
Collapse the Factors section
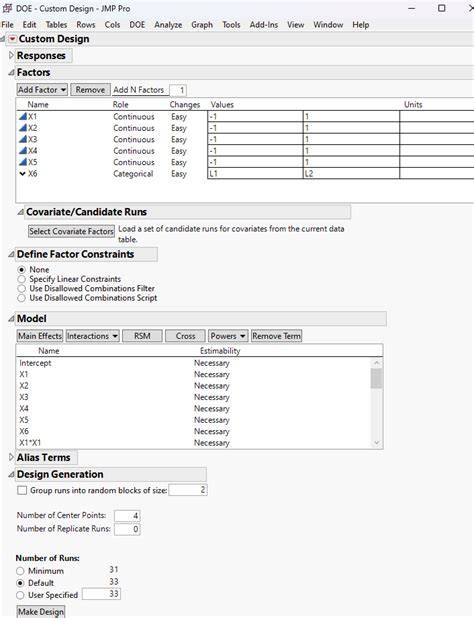pos(11,73)
